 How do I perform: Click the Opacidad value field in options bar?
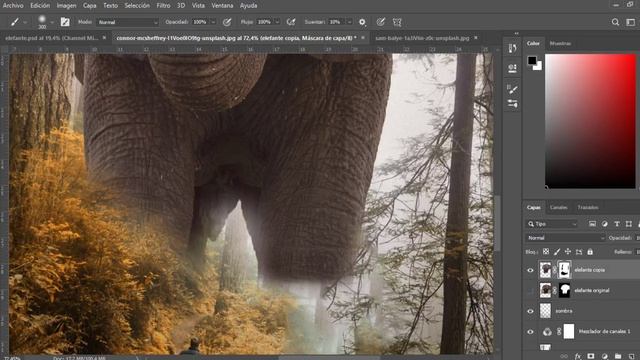200,22
